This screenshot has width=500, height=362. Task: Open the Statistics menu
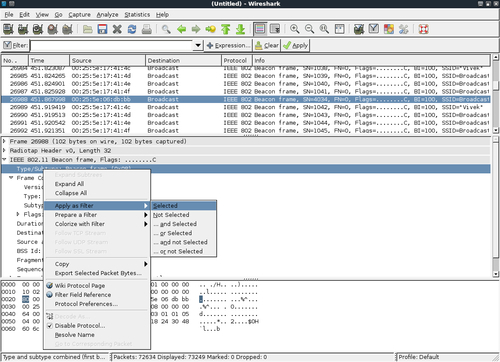137,15
